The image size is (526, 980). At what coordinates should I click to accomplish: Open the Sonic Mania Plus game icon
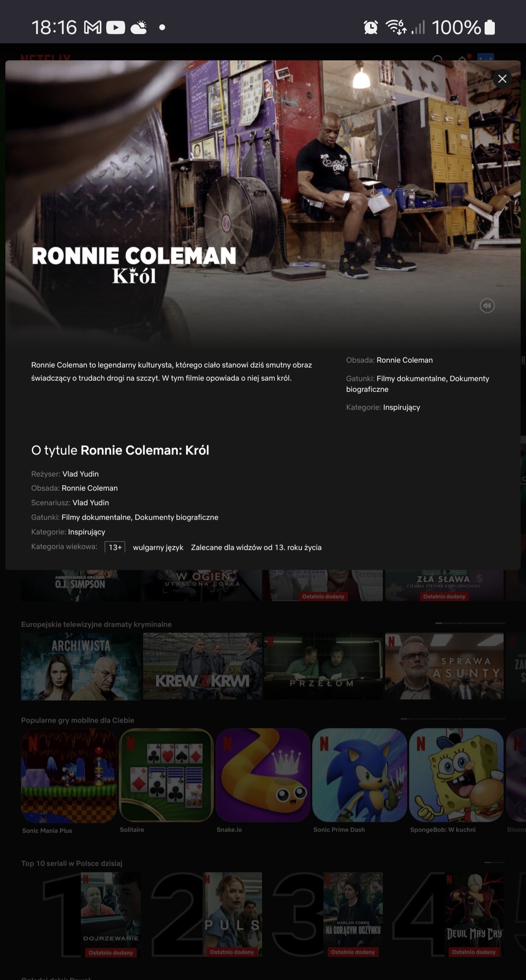(x=69, y=776)
